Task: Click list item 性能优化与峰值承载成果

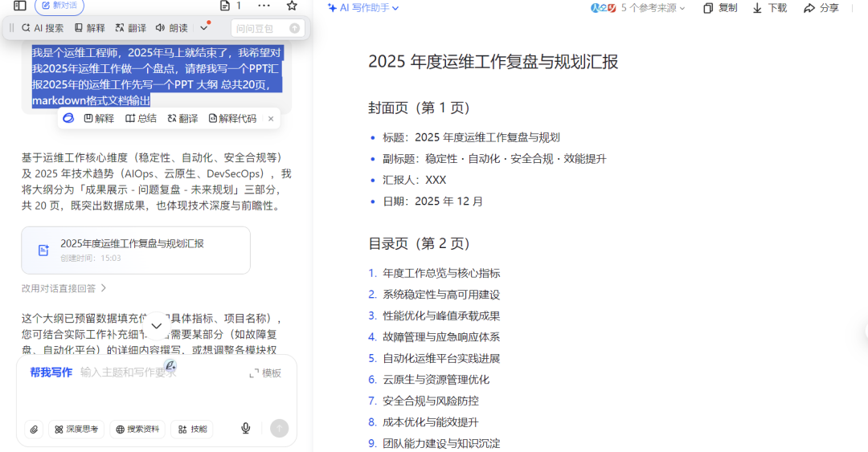Action: click(441, 316)
